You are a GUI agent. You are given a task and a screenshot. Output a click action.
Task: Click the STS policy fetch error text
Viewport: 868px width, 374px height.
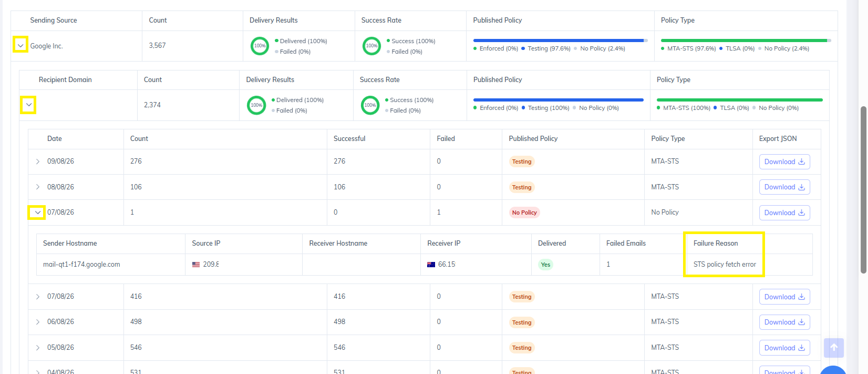point(725,265)
